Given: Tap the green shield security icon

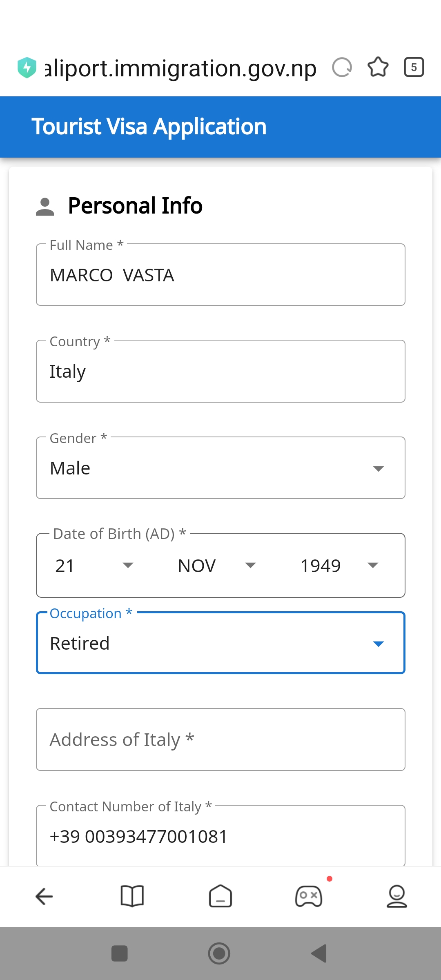Looking at the screenshot, I should (x=27, y=68).
